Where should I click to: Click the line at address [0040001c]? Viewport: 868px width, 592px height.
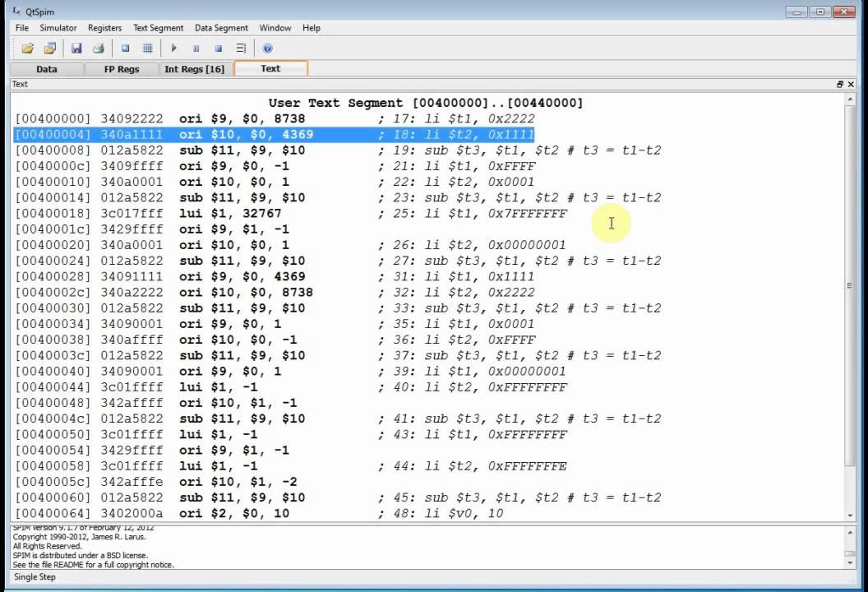pyautogui.click(x=152, y=229)
